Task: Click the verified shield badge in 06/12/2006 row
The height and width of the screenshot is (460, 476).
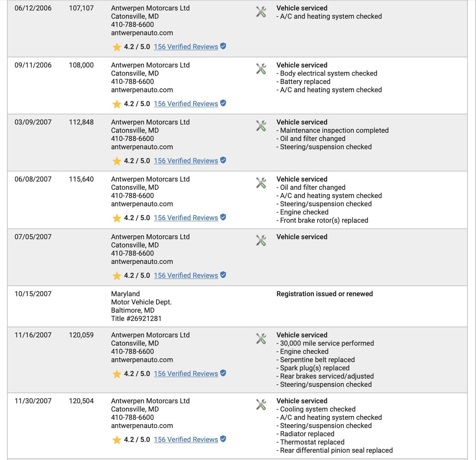Action: tap(223, 46)
